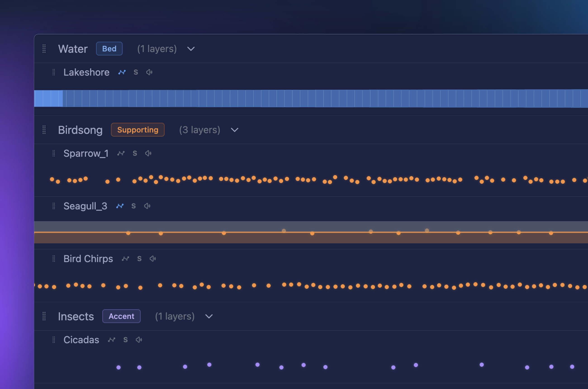Click Bird Chirps automation curve icon
Screen dimensions: 588x389
point(125,259)
